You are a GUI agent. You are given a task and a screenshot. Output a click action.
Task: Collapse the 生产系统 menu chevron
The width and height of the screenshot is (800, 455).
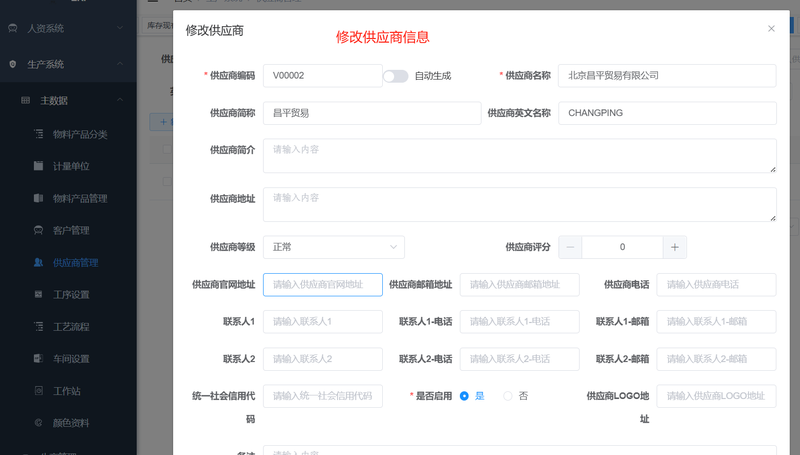click(120, 64)
